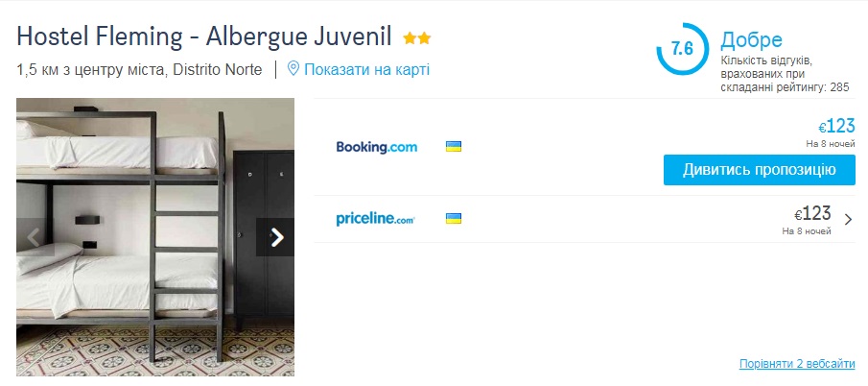Click the 'Добре' rating label
The image size is (868, 386).
click(x=752, y=40)
